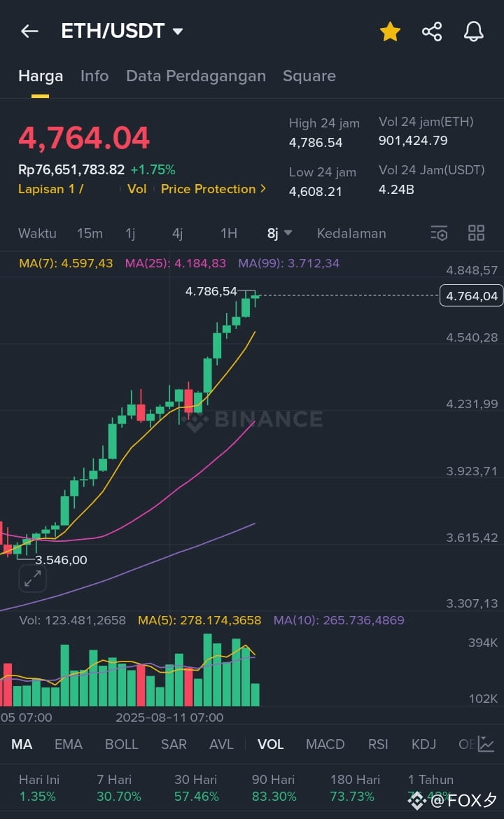
Task: Open notifications via the bell icon
Action: (473, 31)
